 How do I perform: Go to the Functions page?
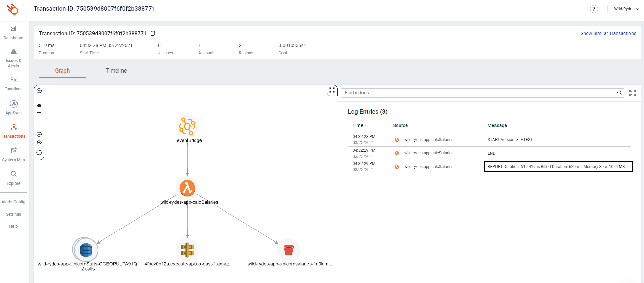coord(14,84)
